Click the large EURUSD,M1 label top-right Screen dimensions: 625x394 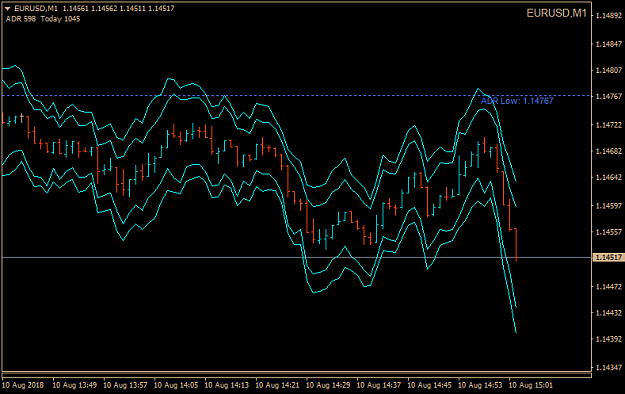(556, 14)
